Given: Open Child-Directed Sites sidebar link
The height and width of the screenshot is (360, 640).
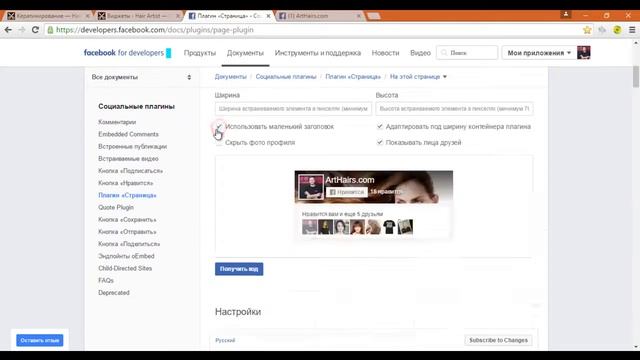Looking at the screenshot, I should 125,269.
